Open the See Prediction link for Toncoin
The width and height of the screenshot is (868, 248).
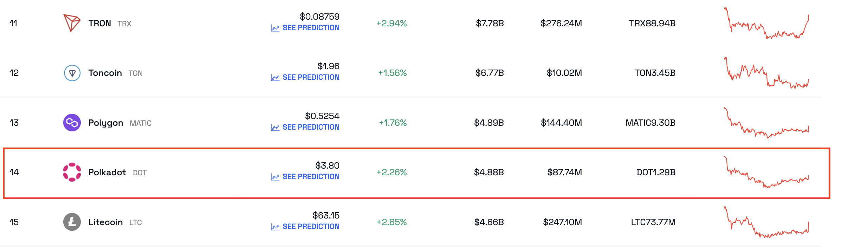point(311,77)
